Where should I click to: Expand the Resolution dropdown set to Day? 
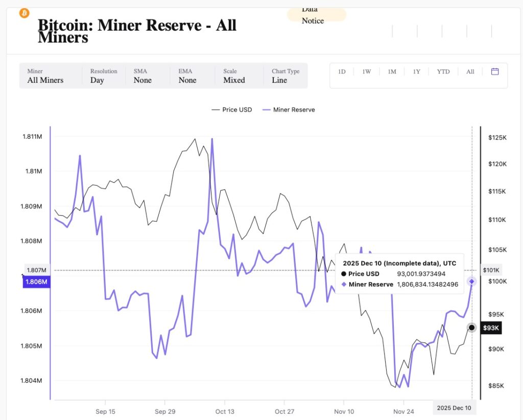104,76
